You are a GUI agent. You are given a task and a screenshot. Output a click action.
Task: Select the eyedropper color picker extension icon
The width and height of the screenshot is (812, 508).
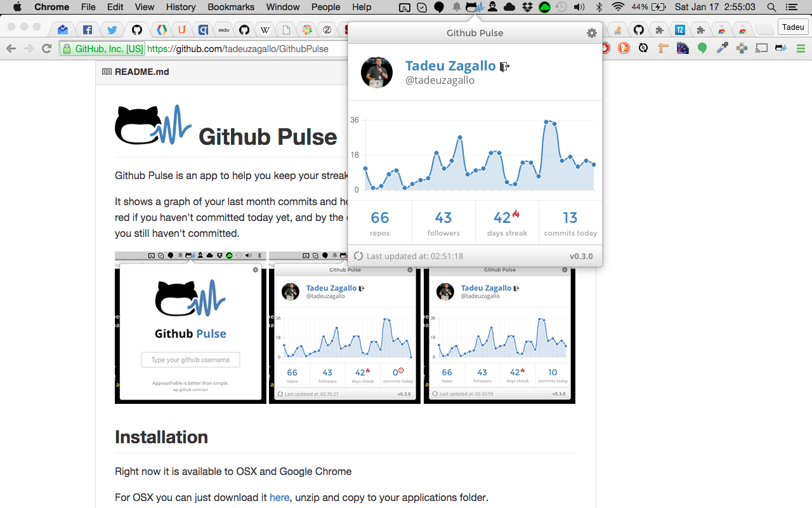coord(722,48)
